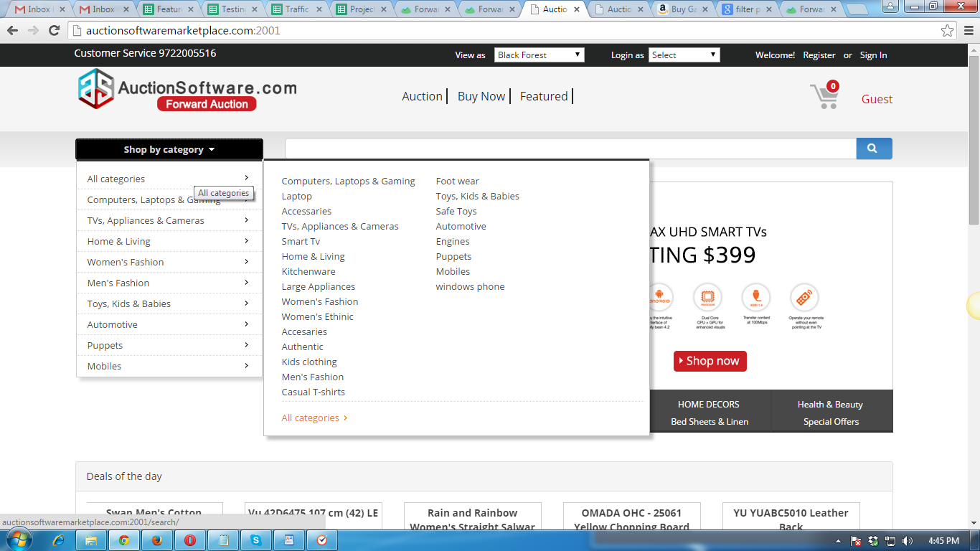Open Skype from the taskbar
The image size is (980, 551).
click(x=256, y=540)
